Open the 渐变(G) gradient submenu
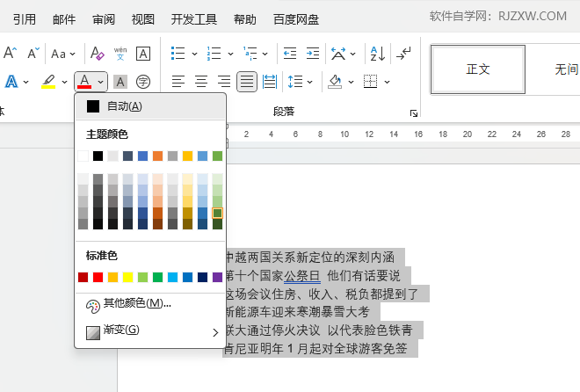This screenshot has height=392, width=580. click(150, 330)
